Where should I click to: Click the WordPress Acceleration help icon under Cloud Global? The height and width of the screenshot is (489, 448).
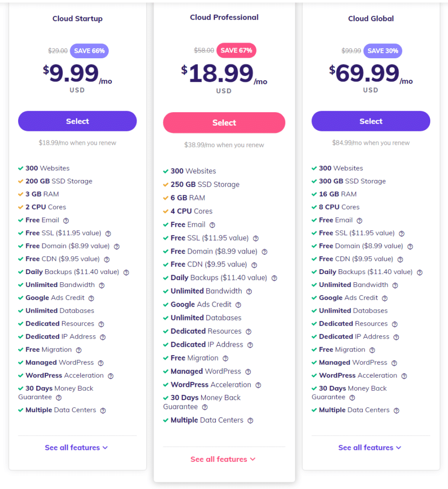pos(404,376)
